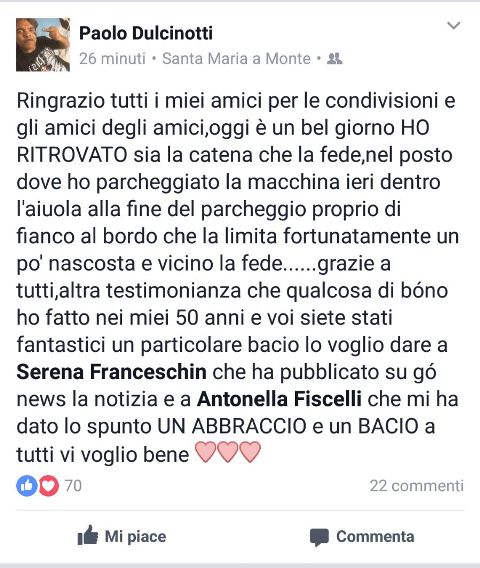The image size is (480, 568).
Task: Open the post options chevron menu
Action: pos(453,25)
